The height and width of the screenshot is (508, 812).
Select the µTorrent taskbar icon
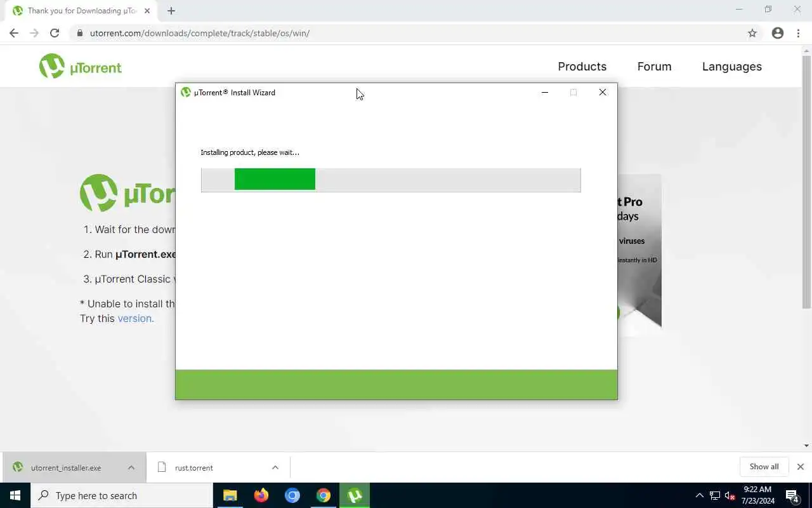click(x=355, y=495)
